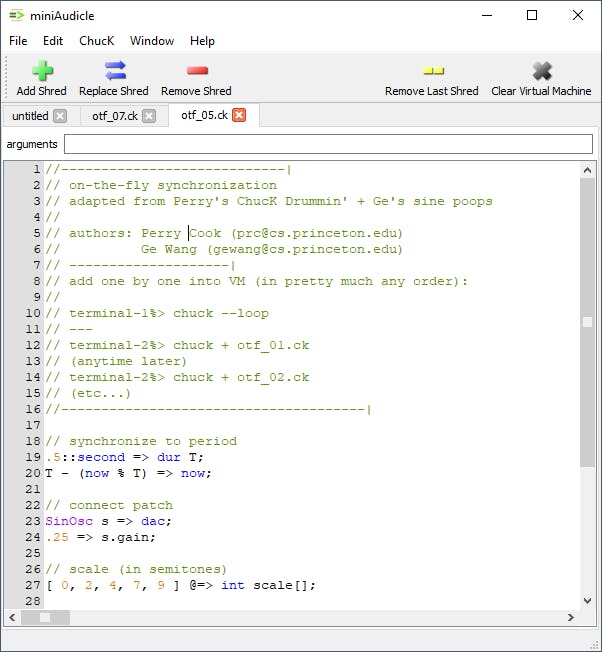Click the 'int' keyword on line 27
Screen dimensions: 602x652
[x=233, y=585]
